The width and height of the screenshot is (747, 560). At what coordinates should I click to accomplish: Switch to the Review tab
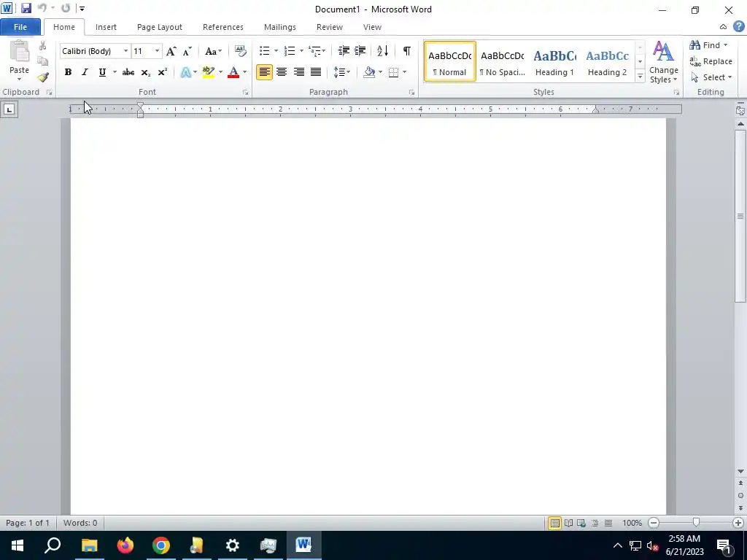[330, 27]
